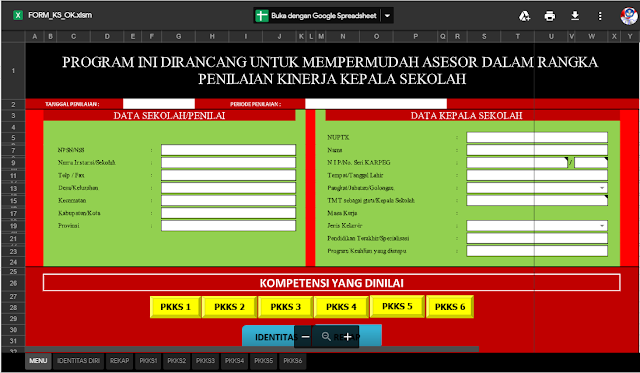Open the PKKS4 sheet tab

(234, 361)
